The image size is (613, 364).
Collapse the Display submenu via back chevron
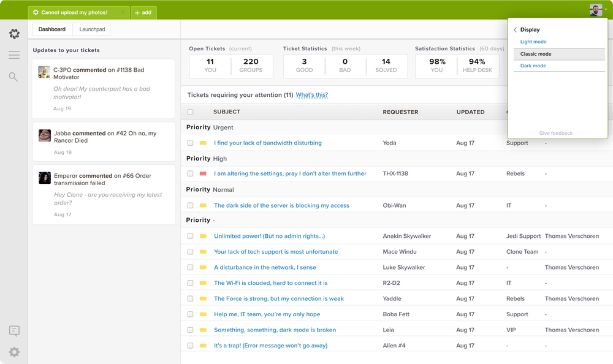tap(515, 29)
